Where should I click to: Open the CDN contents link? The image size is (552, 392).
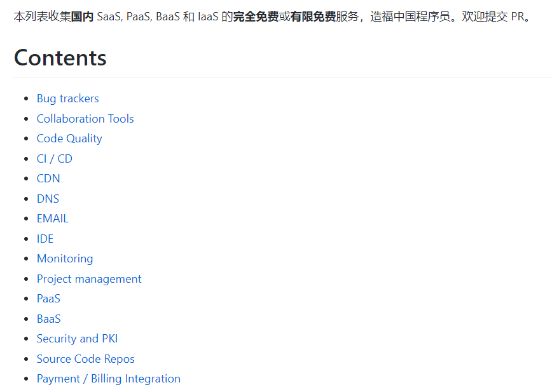coord(48,179)
